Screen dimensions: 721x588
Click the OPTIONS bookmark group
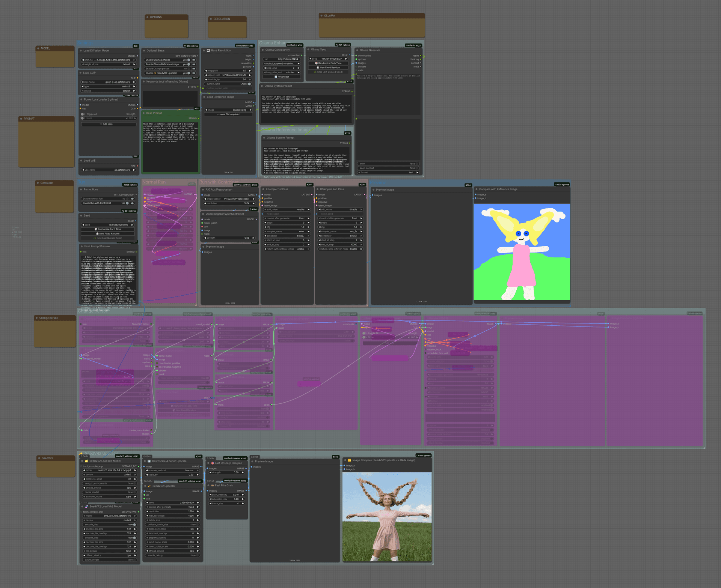(x=166, y=26)
